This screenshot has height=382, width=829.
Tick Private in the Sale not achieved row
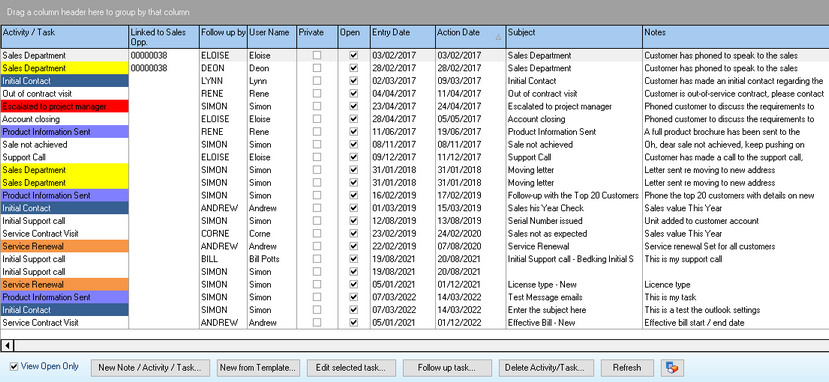coord(316,144)
